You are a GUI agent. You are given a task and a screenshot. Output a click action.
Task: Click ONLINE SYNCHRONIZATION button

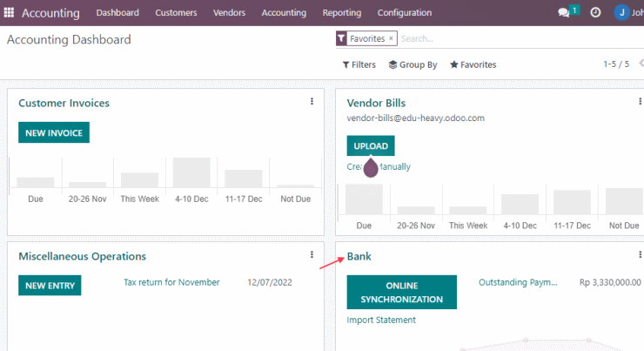click(402, 293)
